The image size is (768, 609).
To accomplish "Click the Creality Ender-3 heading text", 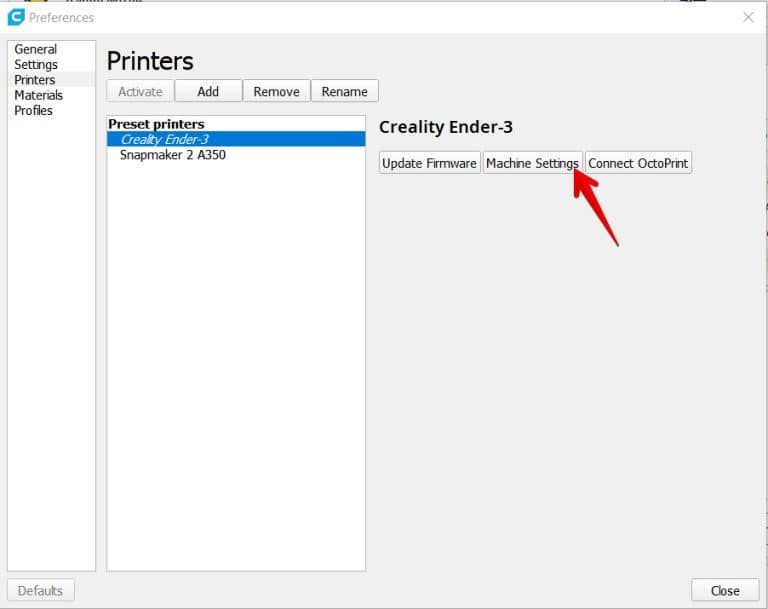I will (x=446, y=127).
